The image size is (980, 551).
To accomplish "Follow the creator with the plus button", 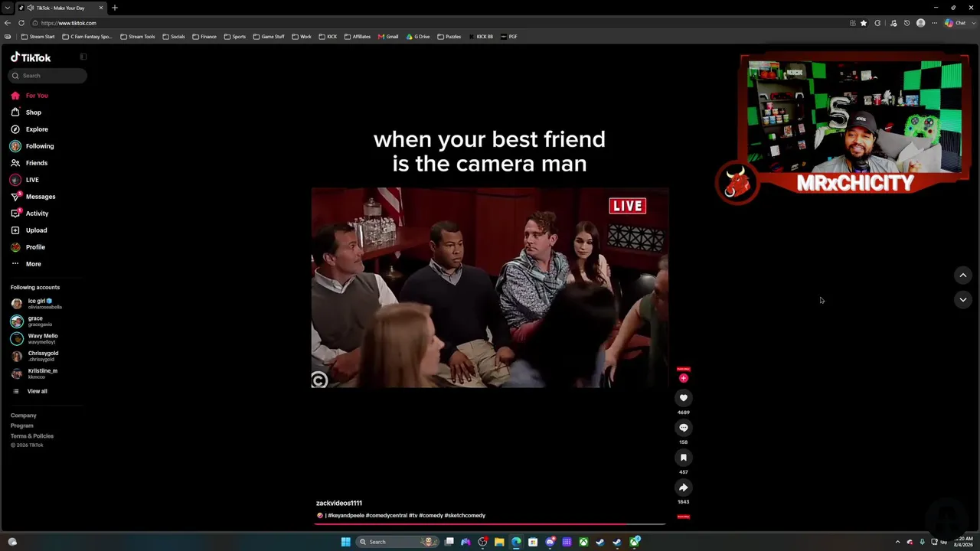I will coord(684,378).
